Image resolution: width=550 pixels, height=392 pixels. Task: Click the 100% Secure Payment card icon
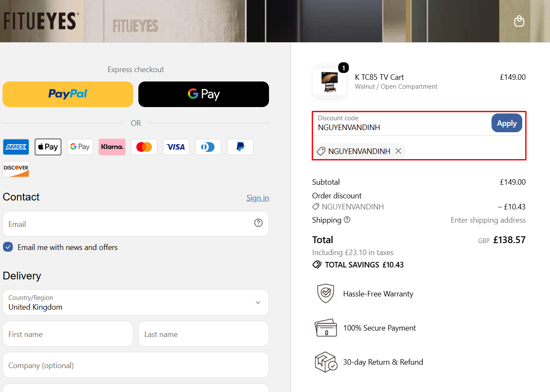pyautogui.click(x=325, y=328)
